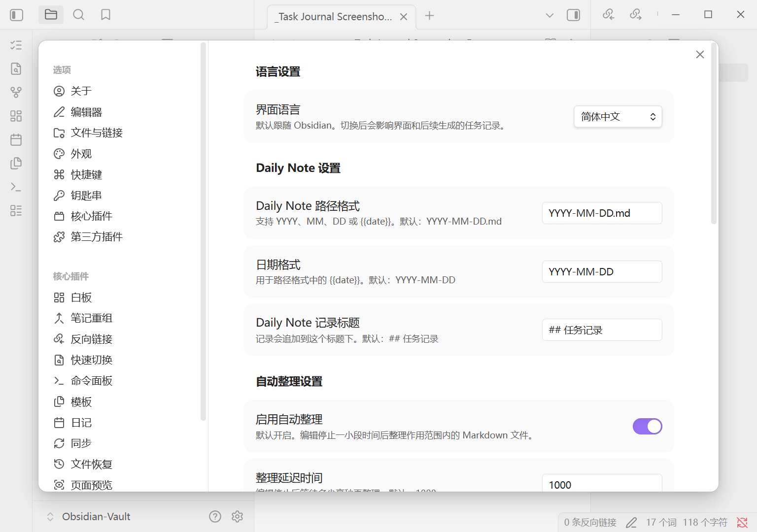Image resolution: width=757 pixels, height=532 pixels.
Task: Click the 语言设置 heading
Action: (278, 72)
